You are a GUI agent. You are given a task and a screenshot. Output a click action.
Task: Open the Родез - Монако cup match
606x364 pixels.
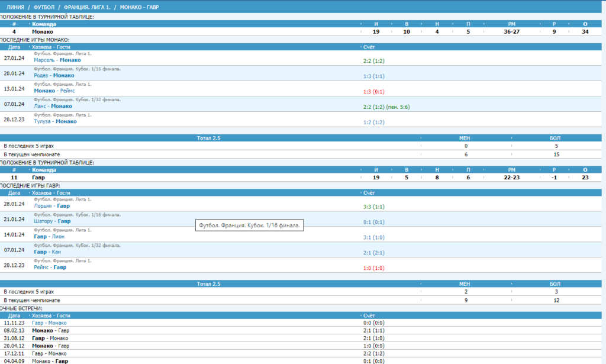click(x=54, y=75)
